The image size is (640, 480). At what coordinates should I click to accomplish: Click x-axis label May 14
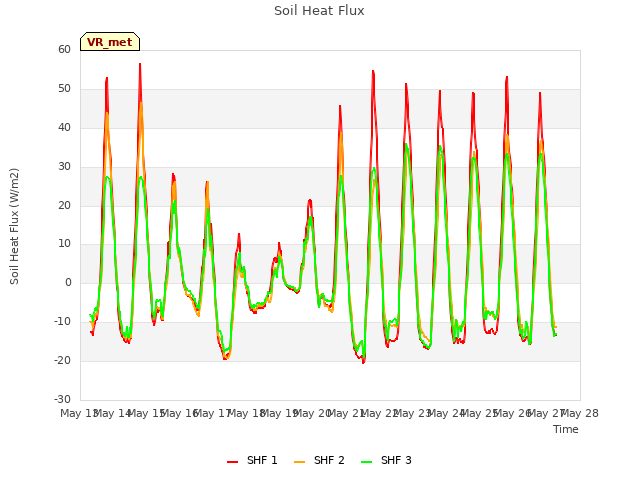coord(113,413)
